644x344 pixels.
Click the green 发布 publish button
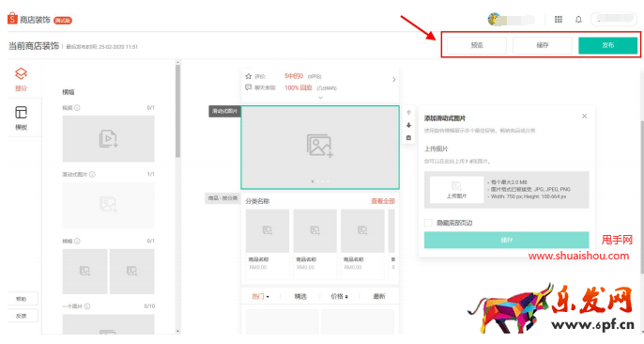coord(608,45)
